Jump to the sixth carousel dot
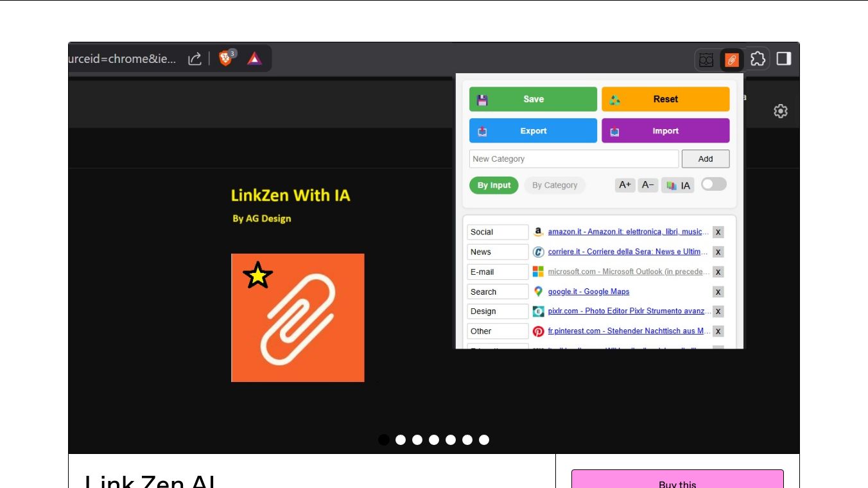This screenshot has width=868, height=488. (x=467, y=440)
